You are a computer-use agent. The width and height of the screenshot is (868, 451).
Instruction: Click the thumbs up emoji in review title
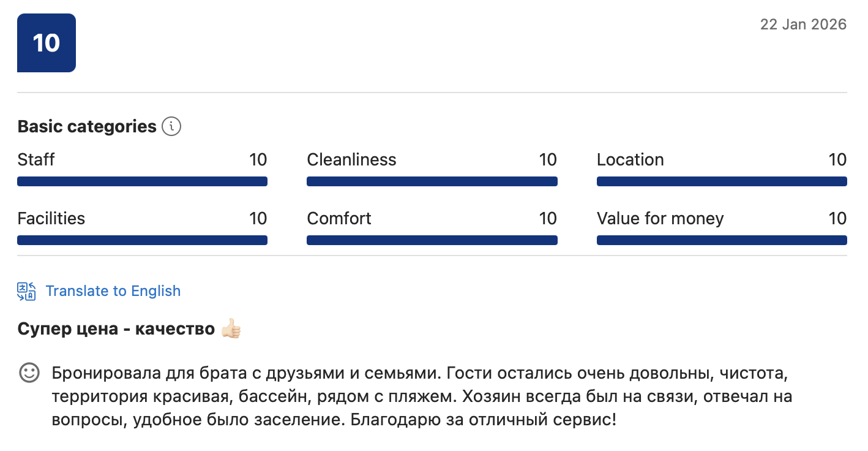(x=231, y=328)
